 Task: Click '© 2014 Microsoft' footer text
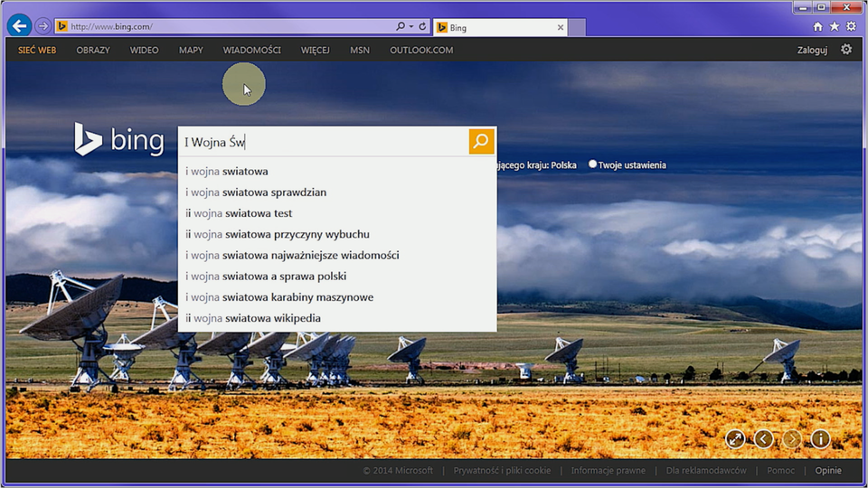pos(398,470)
